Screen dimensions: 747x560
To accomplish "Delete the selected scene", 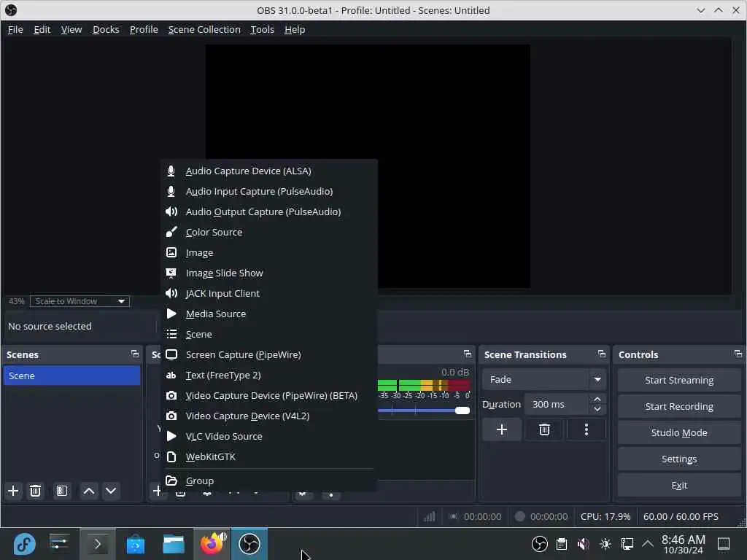I will [x=35, y=491].
